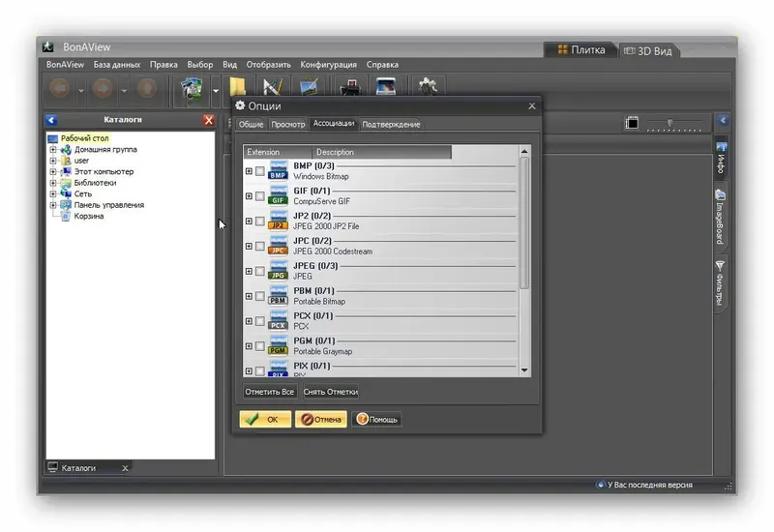Screen dimensions: 774x532
Task: Select Корзина in the catalog tree
Action: [89, 216]
